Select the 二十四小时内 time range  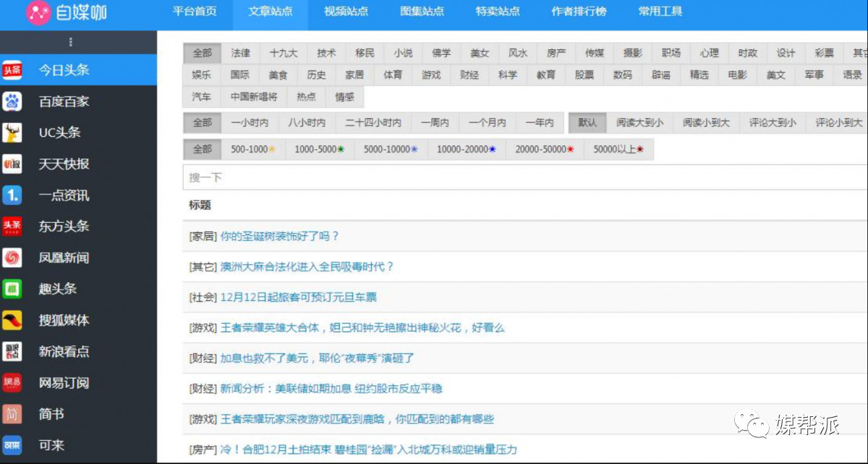click(373, 123)
